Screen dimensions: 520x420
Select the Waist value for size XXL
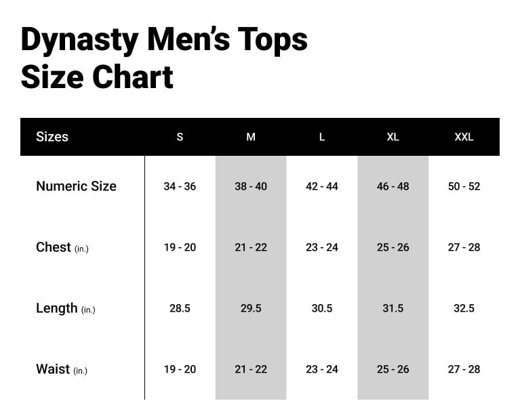point(464,369)
